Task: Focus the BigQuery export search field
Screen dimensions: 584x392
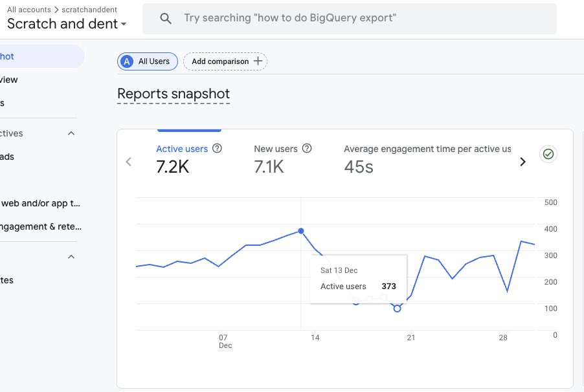Action: pyautogui.click(x=350, y=19)
